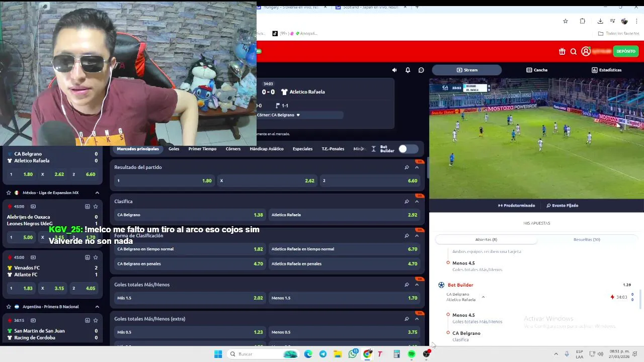
Task: Open stream icon on Venados FC match
Action: point(33,257)
